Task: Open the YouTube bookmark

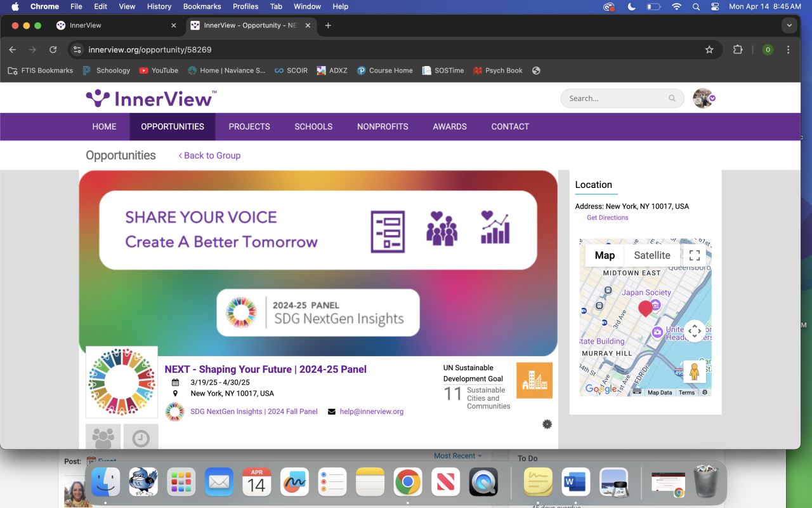Action: pyautogui.click(x=159, y=70)
